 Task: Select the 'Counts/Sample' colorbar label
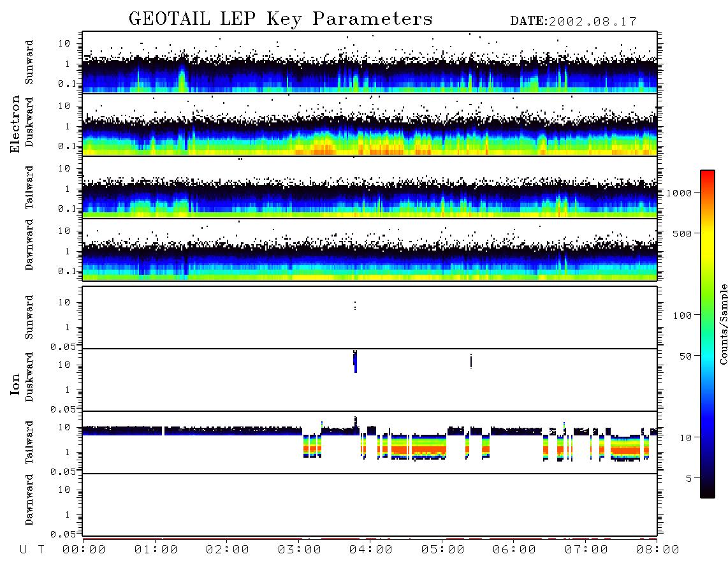723,324
